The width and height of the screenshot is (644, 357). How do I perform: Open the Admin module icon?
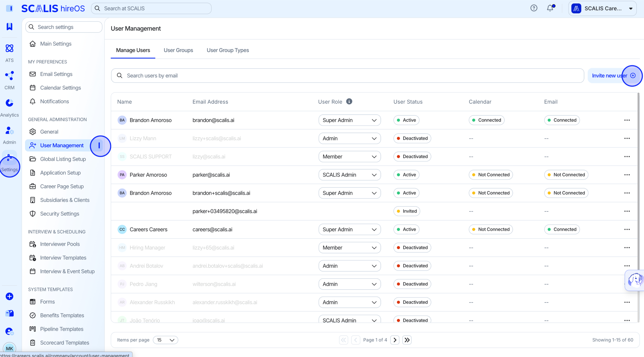pyautogui.click(x=9, y=130)
